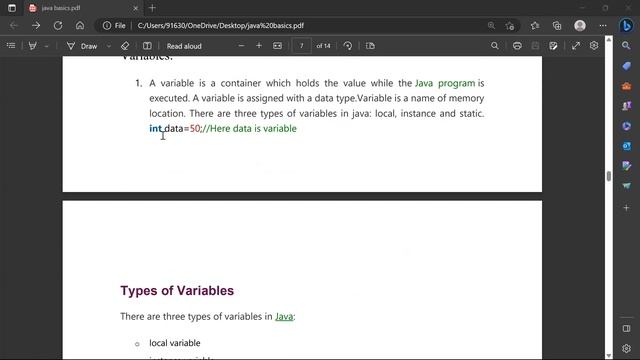Click the 'local variable' bullet text
Image resolution: width=640 pixels, height=360 pixels.
coord(175,343)
